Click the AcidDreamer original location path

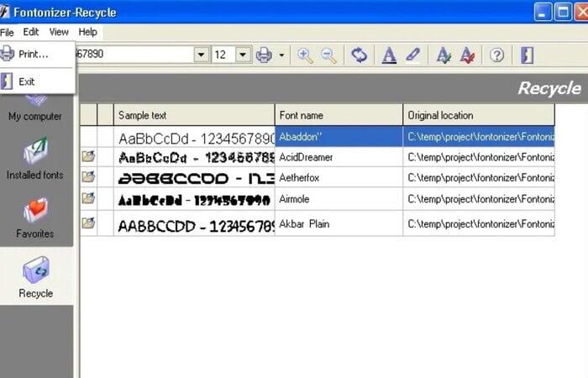click(479, 157)
